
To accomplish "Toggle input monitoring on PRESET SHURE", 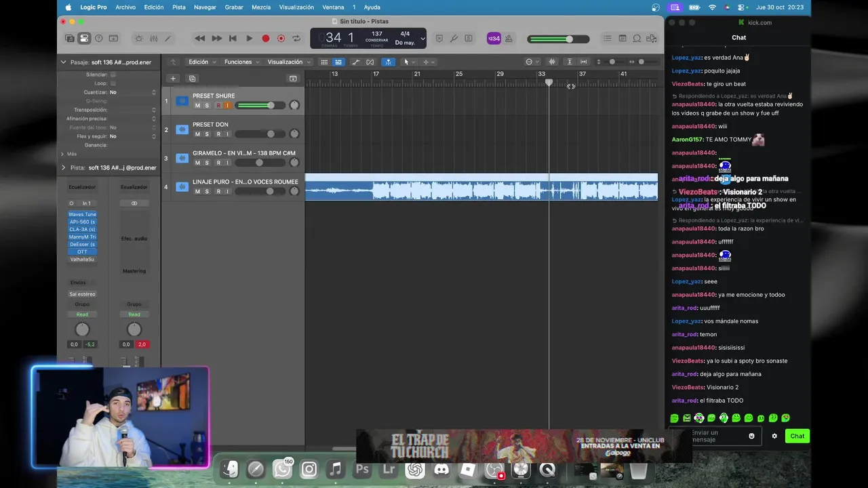I will tap(227, 106).
